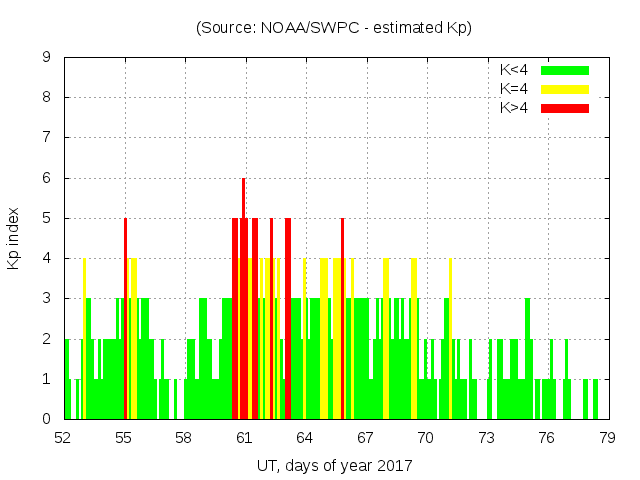Click the NOAA/SWPC source title text
Screen dimensions: 640x480
333,28
